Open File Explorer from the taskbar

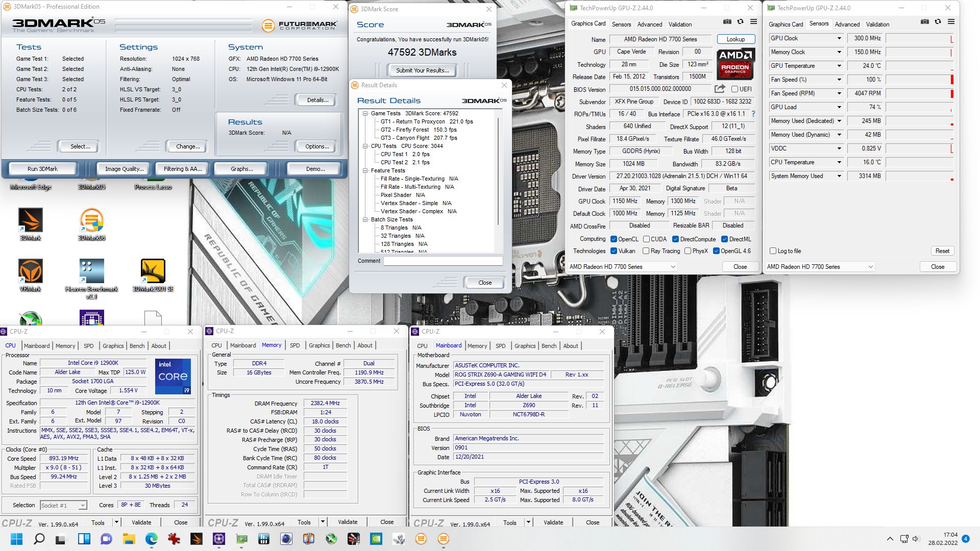(129, 539)
